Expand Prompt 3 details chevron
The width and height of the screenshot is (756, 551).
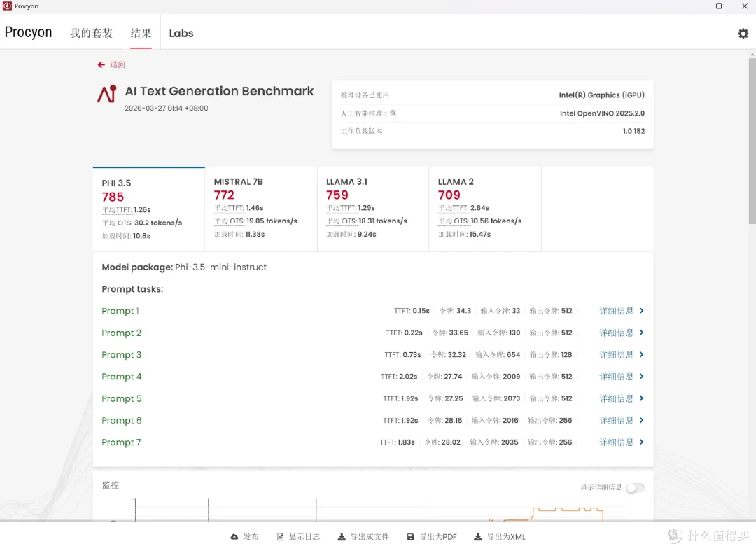[x=641, y=355]
